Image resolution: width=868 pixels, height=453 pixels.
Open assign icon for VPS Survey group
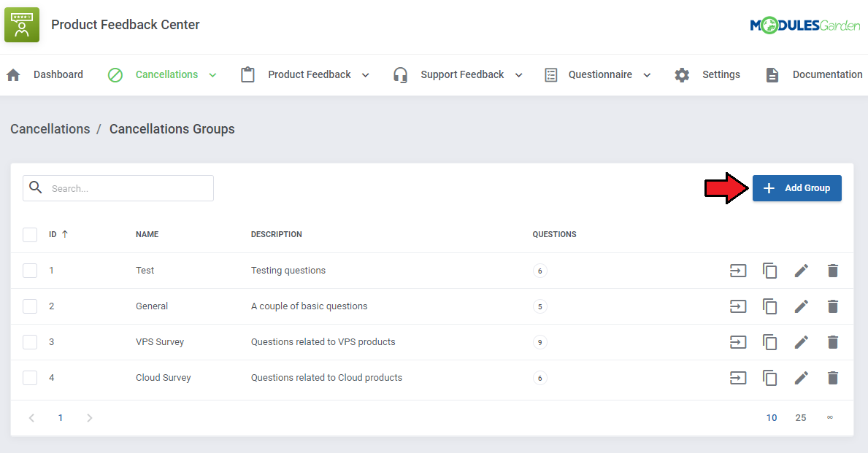(x=738, y=342)
